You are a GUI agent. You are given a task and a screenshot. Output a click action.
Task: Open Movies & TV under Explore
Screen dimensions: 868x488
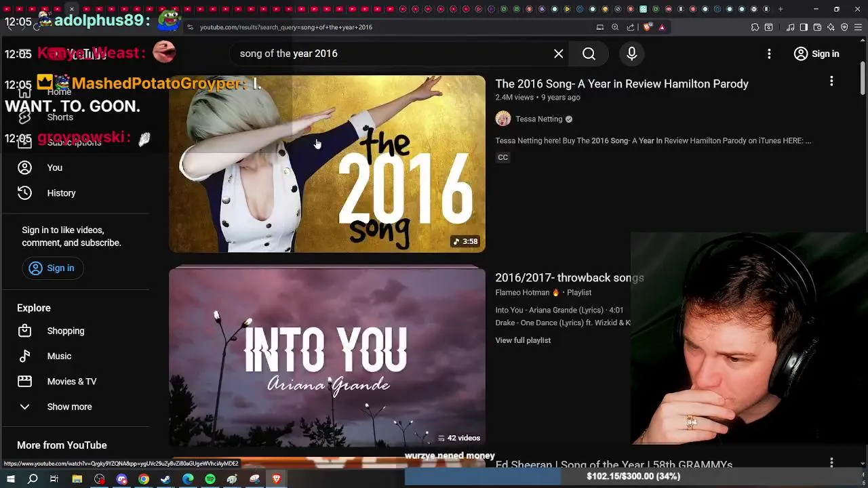(x=72, y=382)
